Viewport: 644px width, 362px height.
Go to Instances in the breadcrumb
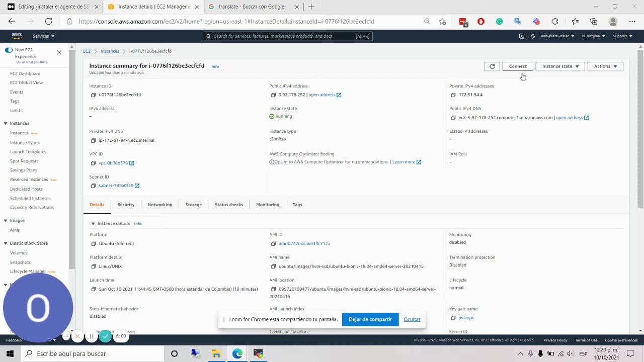coord(110,51)
